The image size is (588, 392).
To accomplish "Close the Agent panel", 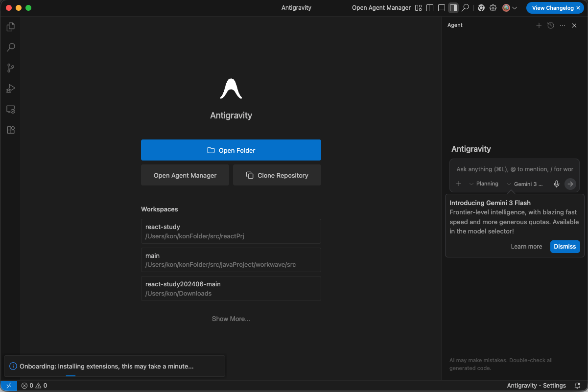I will click(x=574, y=25).
